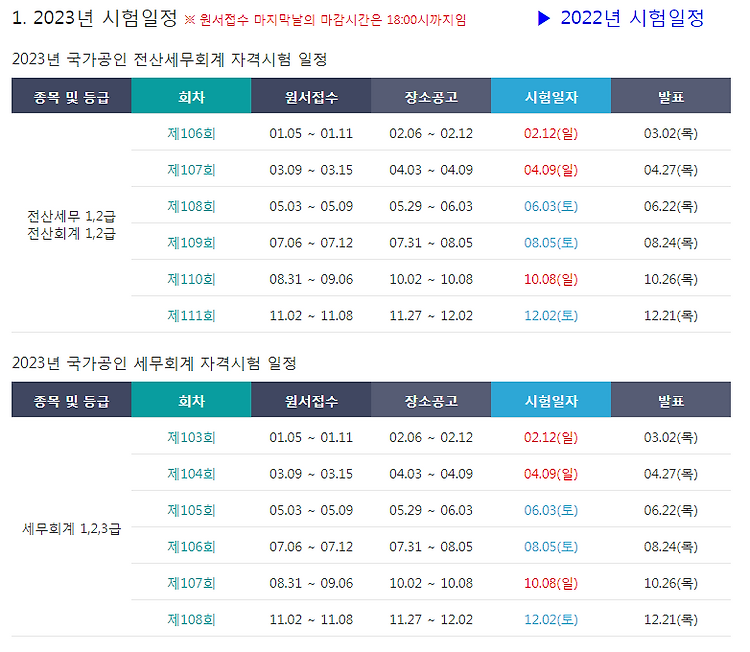Click 제106회 in the upper 전산세무회계 table
The image size is (750, 652).
coord(191,133)
